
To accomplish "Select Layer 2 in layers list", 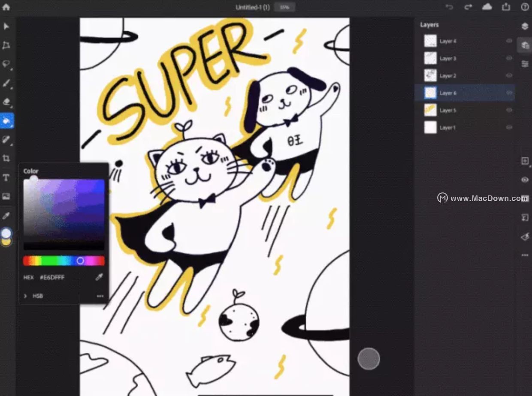I will pos(465,75).
